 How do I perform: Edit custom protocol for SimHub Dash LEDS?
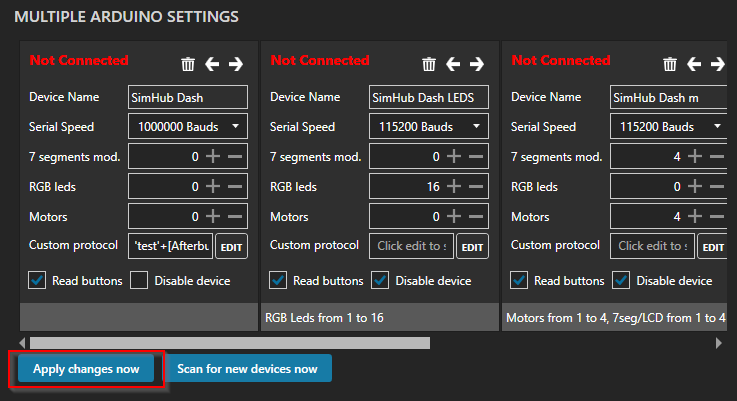tap(472, 247)
